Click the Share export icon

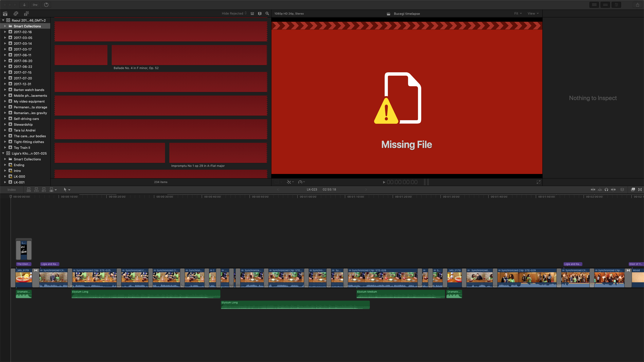pos(637,5)
